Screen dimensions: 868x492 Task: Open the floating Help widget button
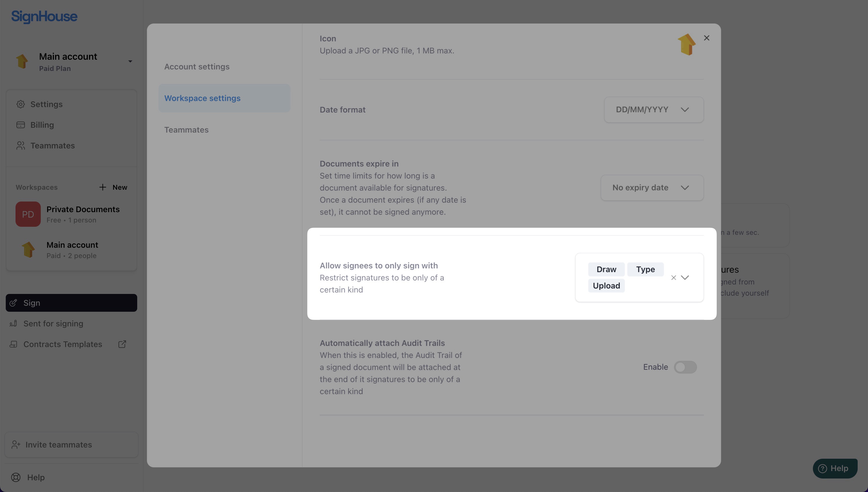coord(835,468)
